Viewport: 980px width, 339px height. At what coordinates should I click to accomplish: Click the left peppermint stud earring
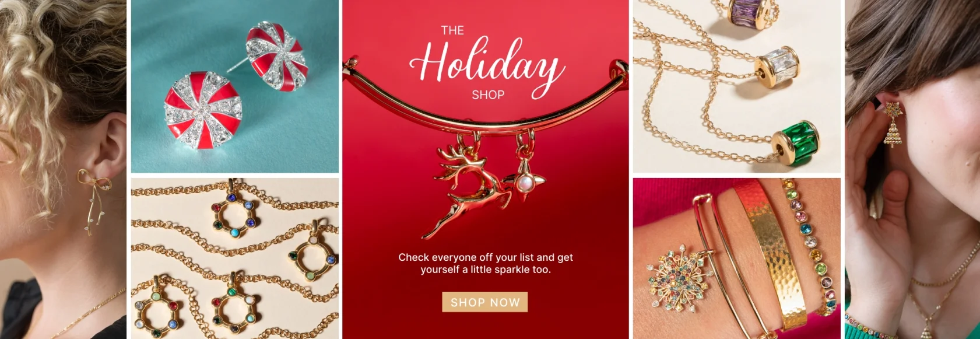(202, 111)
